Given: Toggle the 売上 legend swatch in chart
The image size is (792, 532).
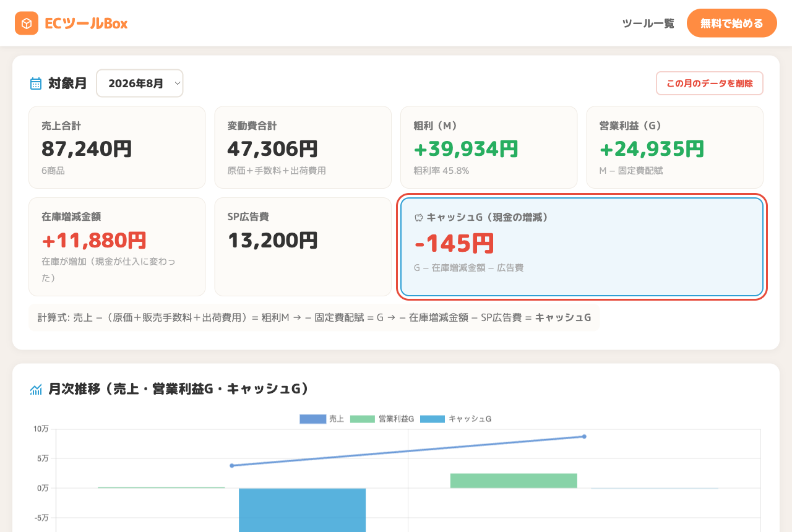Looking at the screenshot, I should [312, 419].
